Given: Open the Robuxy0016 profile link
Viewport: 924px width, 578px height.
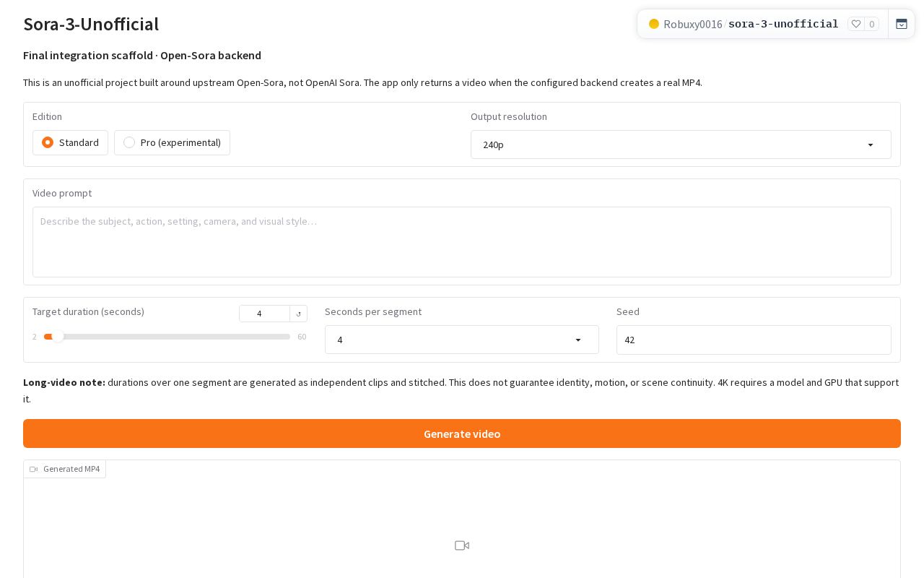Looking at the screenshot, I should 693,24.
